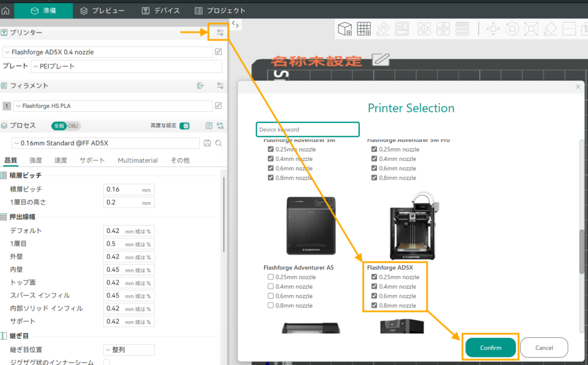The height and width of the screenshot is (365, 588).
Task: Switch to the 準備 tab
Action: tap(43, 10)
